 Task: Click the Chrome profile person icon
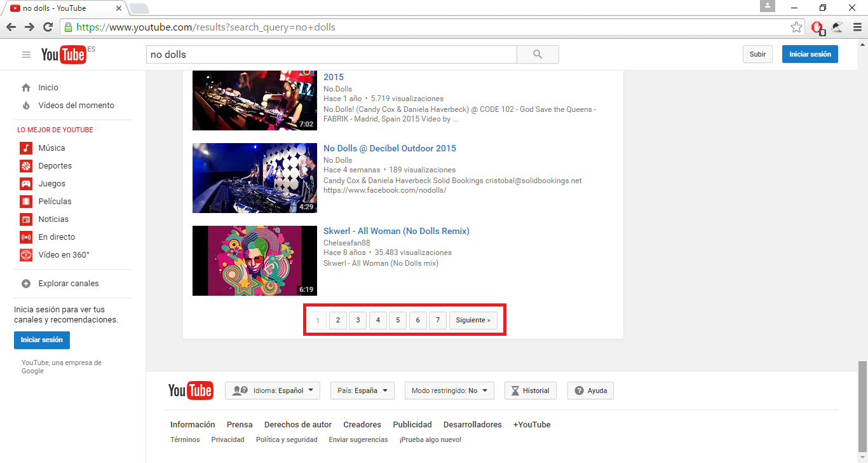point(768,6)
